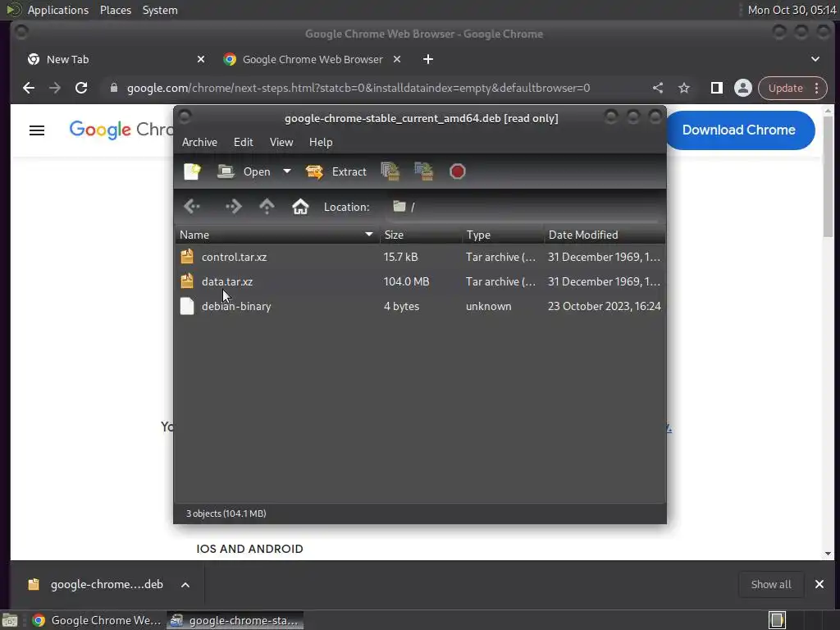Share this page via share icon
The height and width of the screenshot is (630, 840).
[x=658, y=88]
